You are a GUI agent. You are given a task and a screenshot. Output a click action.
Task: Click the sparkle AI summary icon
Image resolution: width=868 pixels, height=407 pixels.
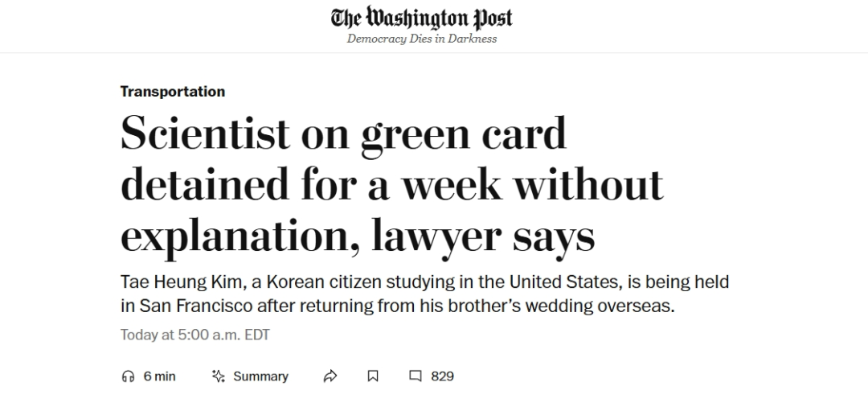pyautogui.click(x=219, y=376)
